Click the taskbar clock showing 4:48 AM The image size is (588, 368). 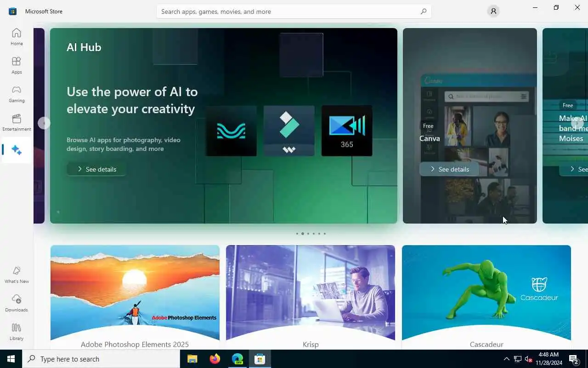[x=548, y=359]
